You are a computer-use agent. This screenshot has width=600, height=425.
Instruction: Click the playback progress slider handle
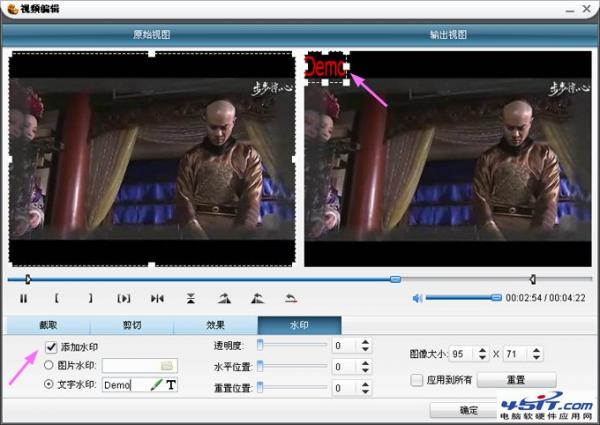click(395, 279)
